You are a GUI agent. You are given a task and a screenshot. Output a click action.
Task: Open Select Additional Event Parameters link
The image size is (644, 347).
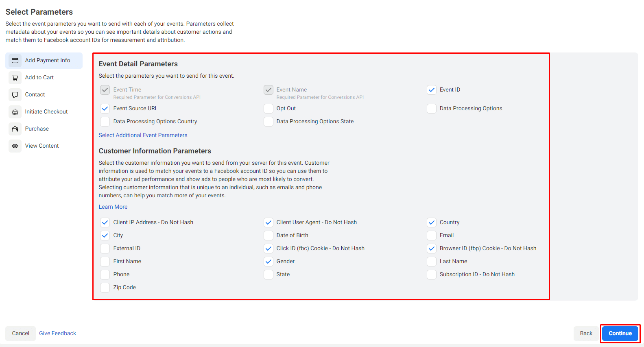coord(143,135)
